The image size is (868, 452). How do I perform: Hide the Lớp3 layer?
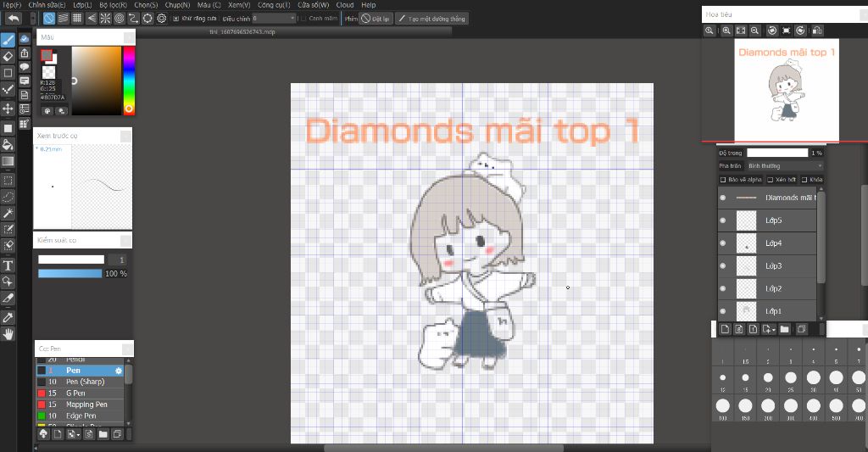tap(722, 266)
